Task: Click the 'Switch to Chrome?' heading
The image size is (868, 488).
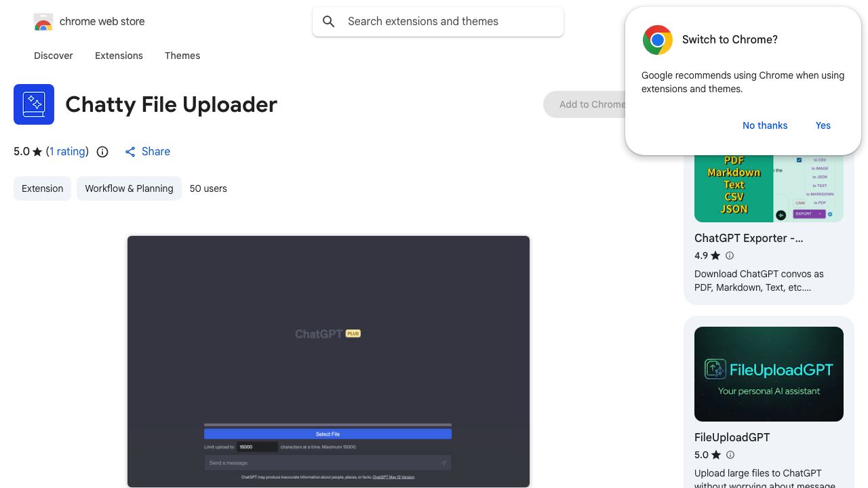Action: 730,40
